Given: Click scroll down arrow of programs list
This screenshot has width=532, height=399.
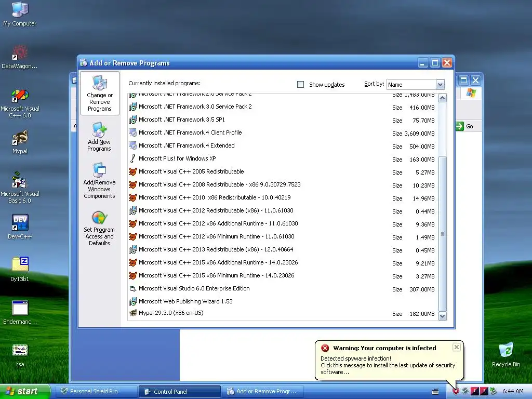Looking at the screenshot, I should tap(443, 316).
